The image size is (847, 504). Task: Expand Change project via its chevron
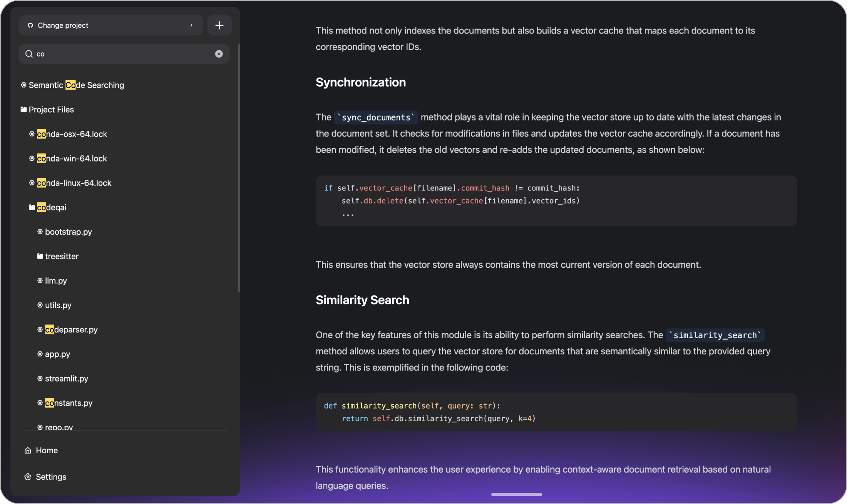coord(191,25)
